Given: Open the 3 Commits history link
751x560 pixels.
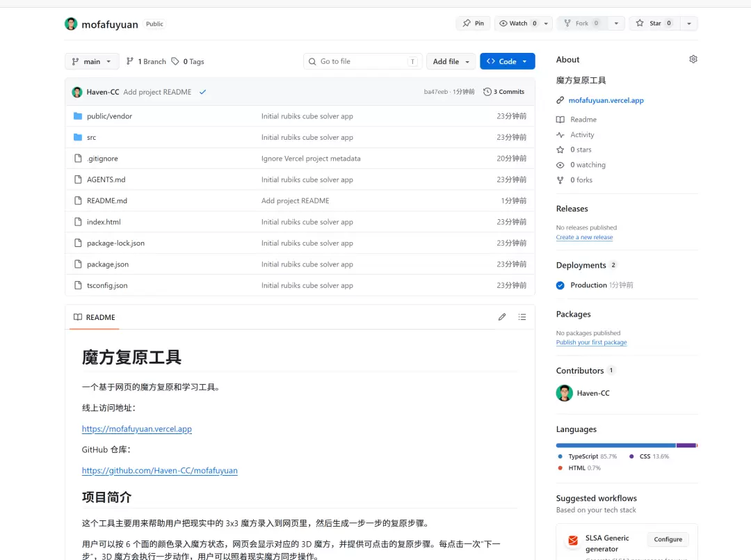Looking at the screenshot, I should (504, 92).
